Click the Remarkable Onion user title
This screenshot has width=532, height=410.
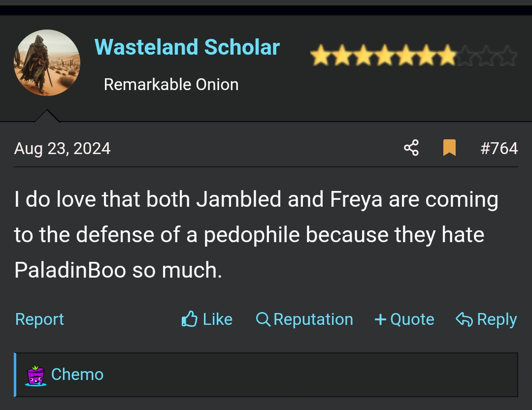tap(171, 85)
